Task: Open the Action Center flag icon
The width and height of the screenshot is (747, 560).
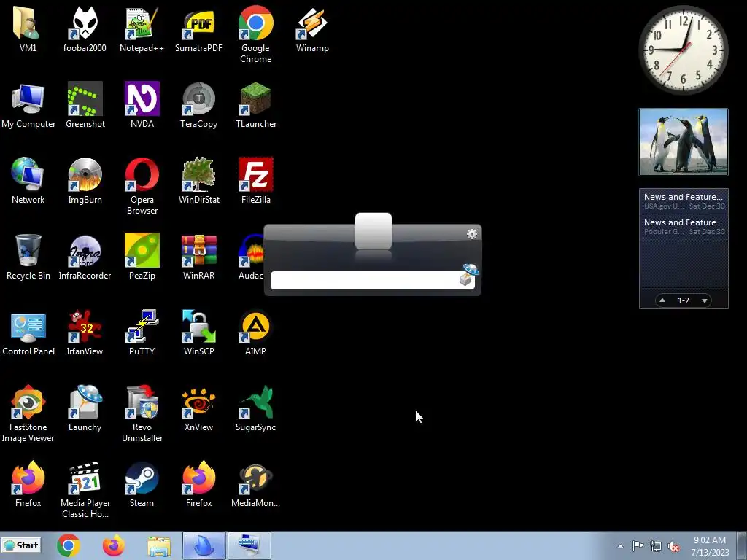Action: [638, 546]
